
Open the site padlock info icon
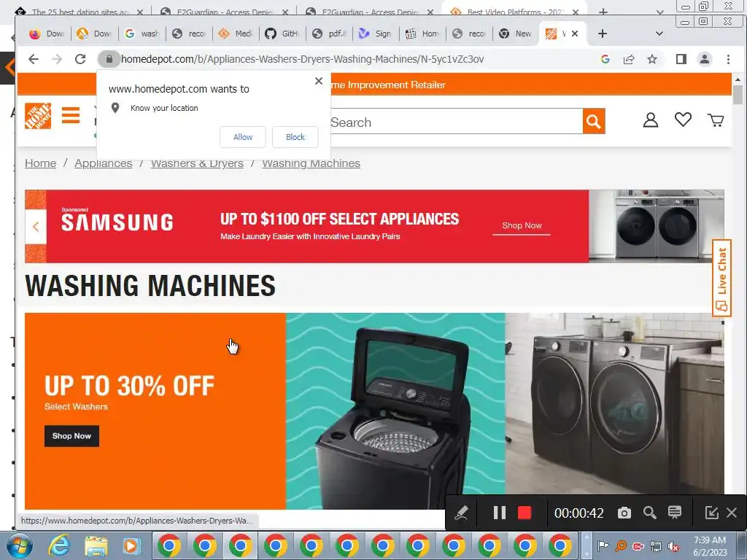(x=109, y=59)
